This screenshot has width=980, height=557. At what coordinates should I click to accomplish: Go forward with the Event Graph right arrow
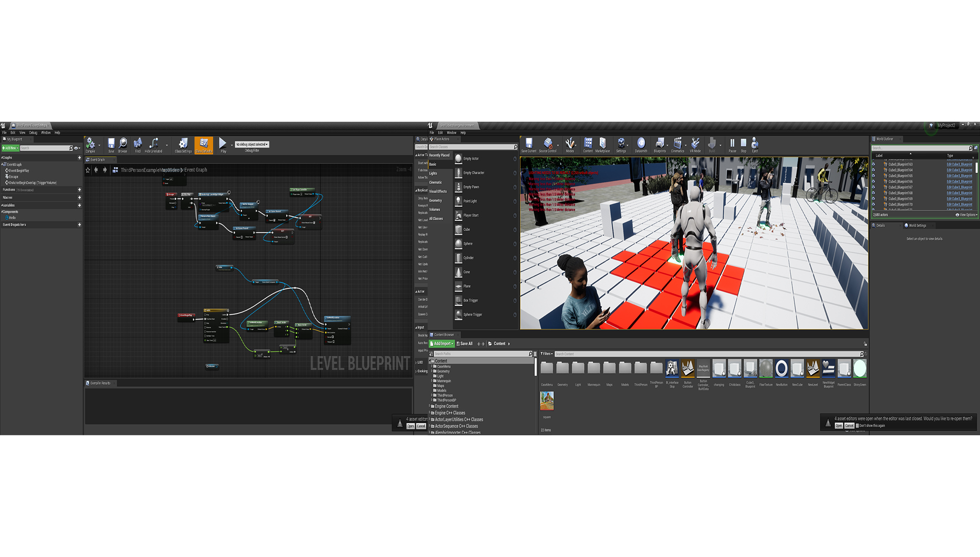point(105,170)
